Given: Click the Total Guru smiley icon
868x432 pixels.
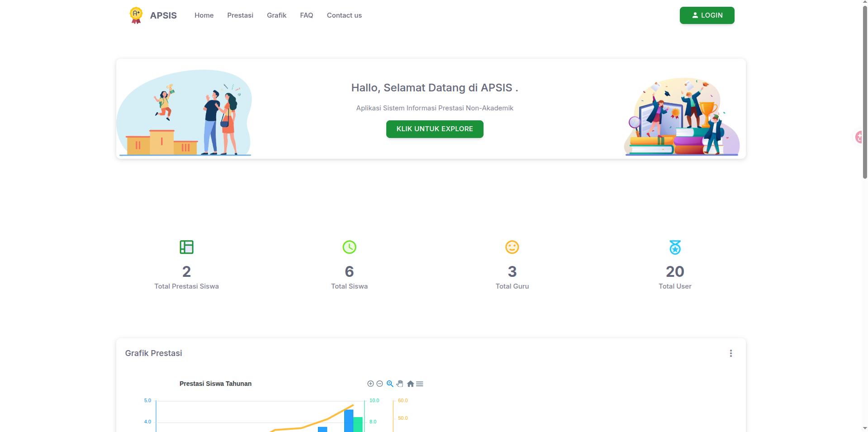Looking at the screenshot, I should [512, 247].
